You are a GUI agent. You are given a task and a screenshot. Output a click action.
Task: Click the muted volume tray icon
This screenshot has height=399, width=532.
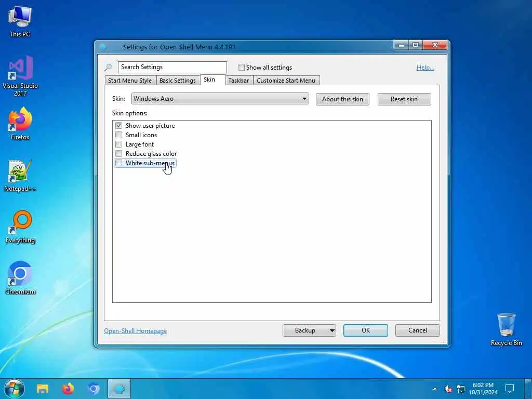click(x=448, y=389)
